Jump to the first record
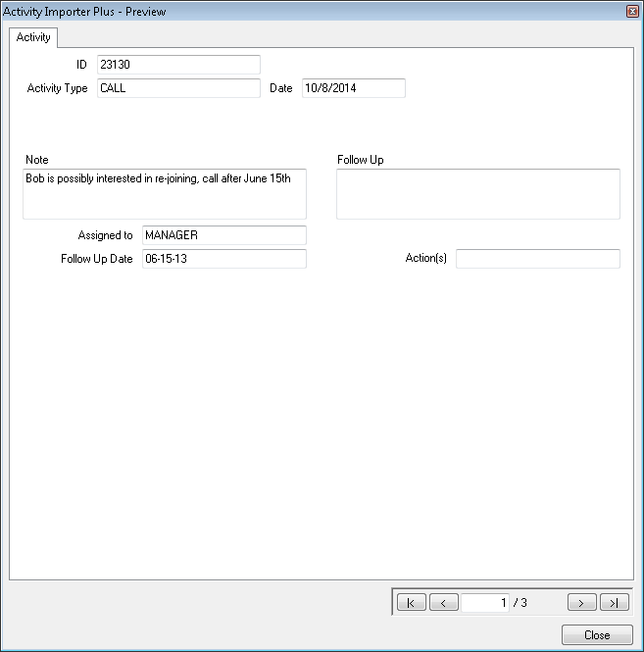Viewport: 644px width, 652px height. 411,603
